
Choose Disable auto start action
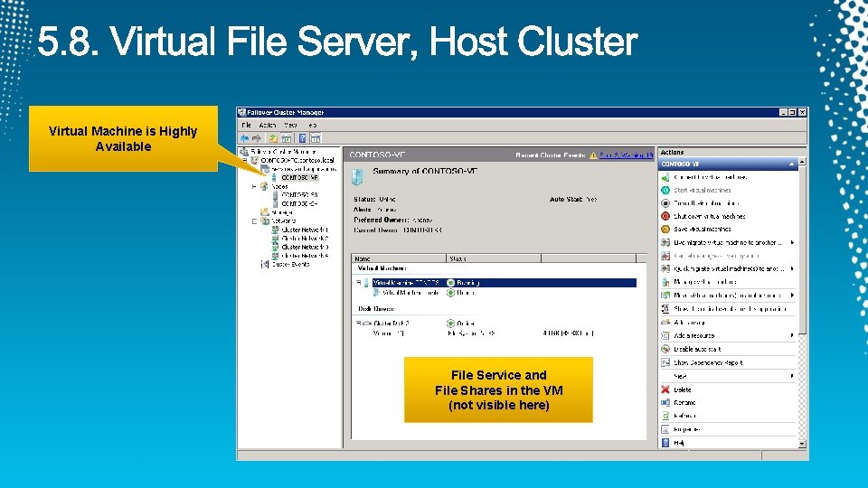pyautogui.click(x=697, y=349)
